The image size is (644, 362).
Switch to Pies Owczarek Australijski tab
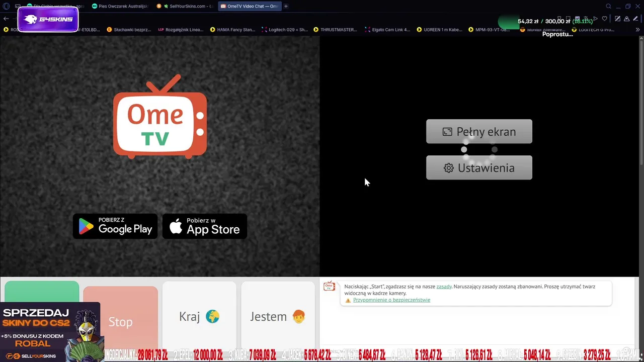(x=119, y=6)
